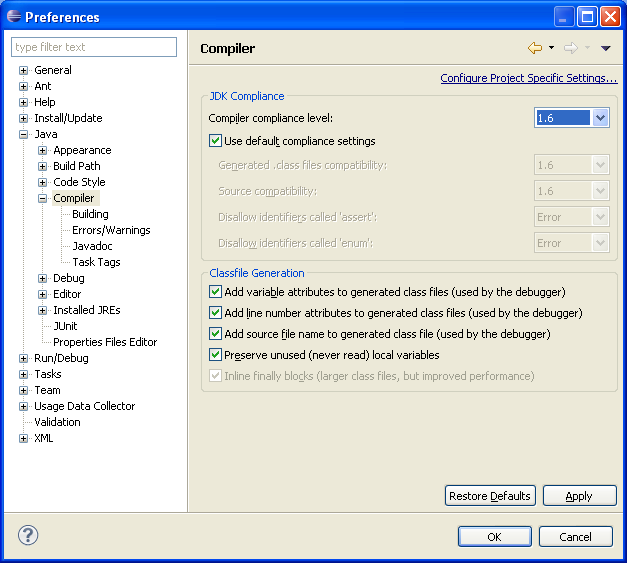Image resolution: width=627 pixels, height=563 pixels.
Task: Select the Java tree item label
Action: [46, 134]
